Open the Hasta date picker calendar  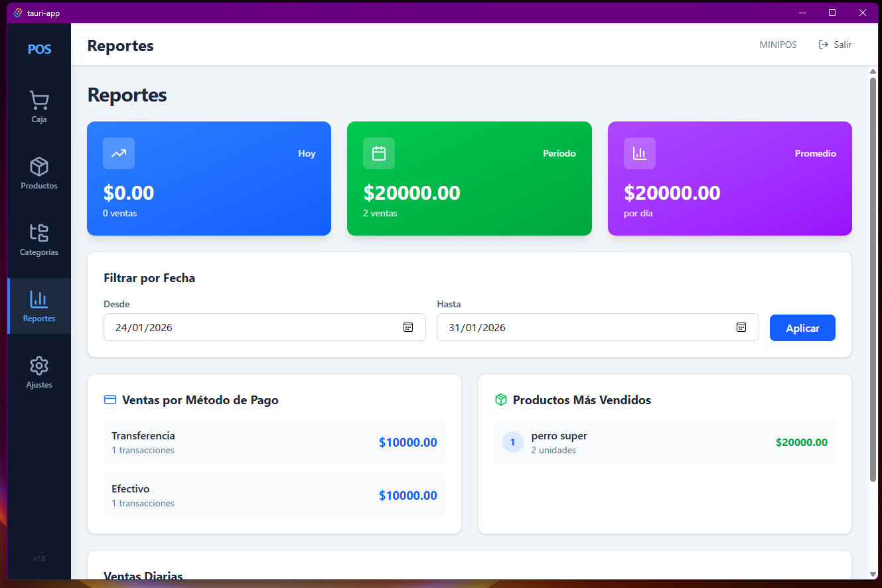[741, 327]
